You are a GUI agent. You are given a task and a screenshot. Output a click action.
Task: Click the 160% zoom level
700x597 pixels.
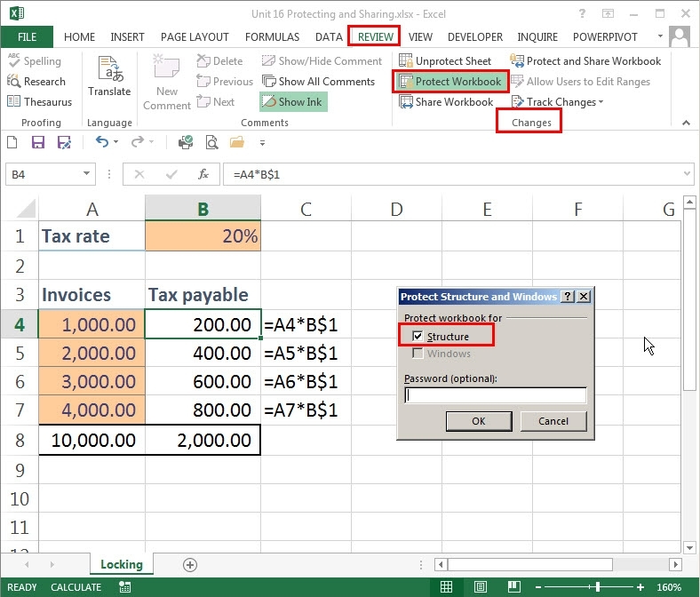[668, 587]
